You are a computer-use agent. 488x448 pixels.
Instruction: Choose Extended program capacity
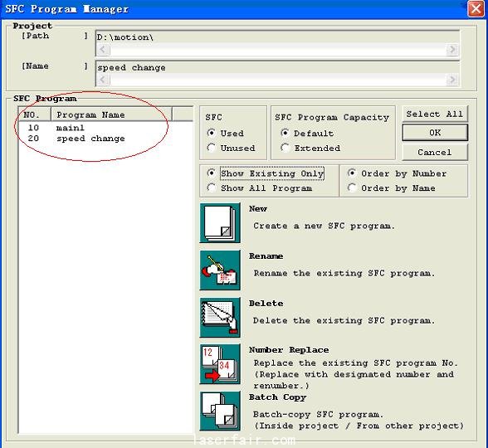285,148
